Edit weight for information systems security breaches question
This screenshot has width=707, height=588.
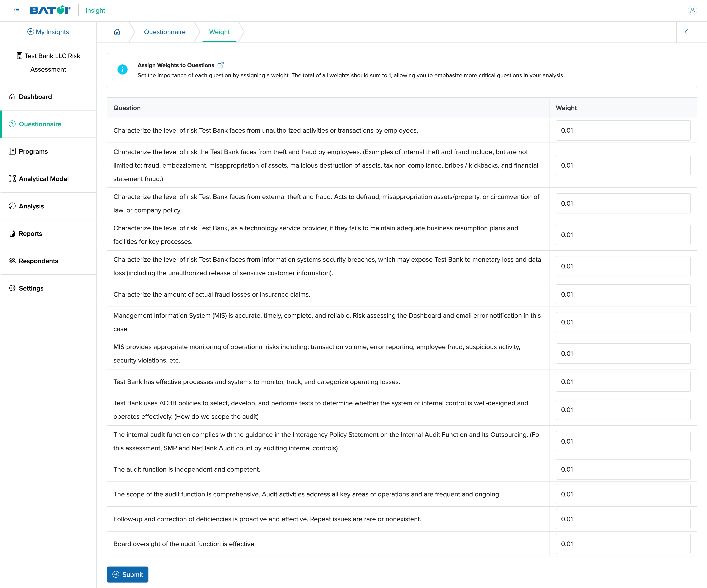click(x=623, y=266)
